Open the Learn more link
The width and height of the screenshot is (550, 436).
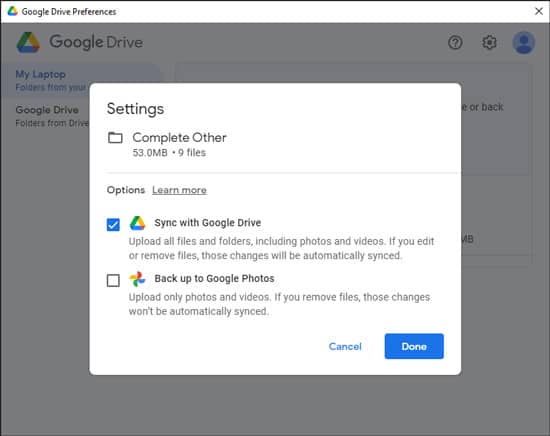point(179,190)
